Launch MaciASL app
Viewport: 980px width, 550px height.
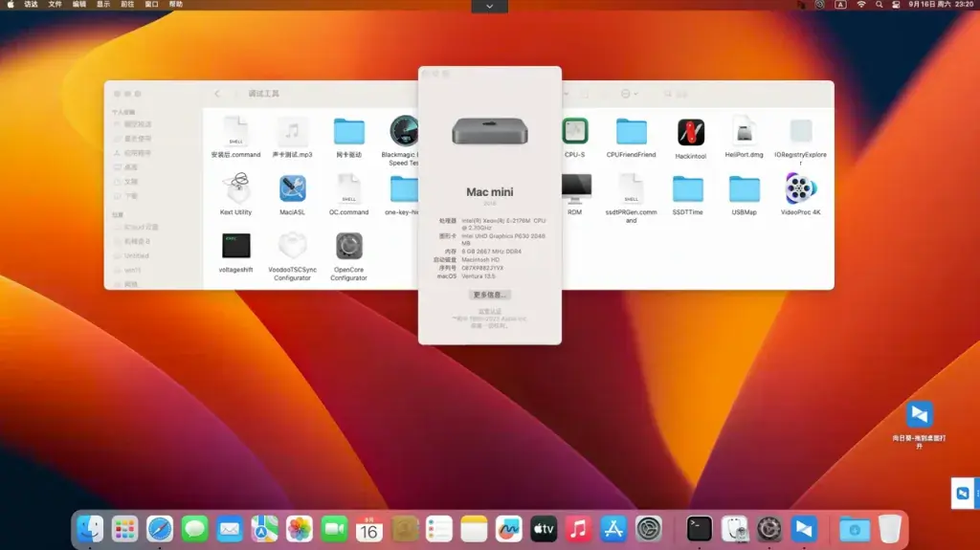click(x=292, y=188)
